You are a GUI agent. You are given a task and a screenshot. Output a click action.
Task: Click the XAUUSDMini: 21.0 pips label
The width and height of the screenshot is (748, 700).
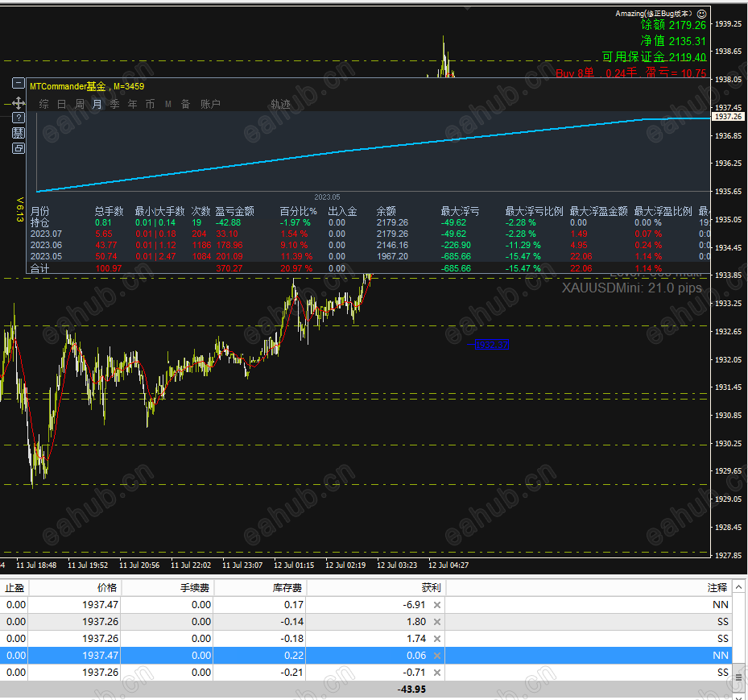coord(631,288)
